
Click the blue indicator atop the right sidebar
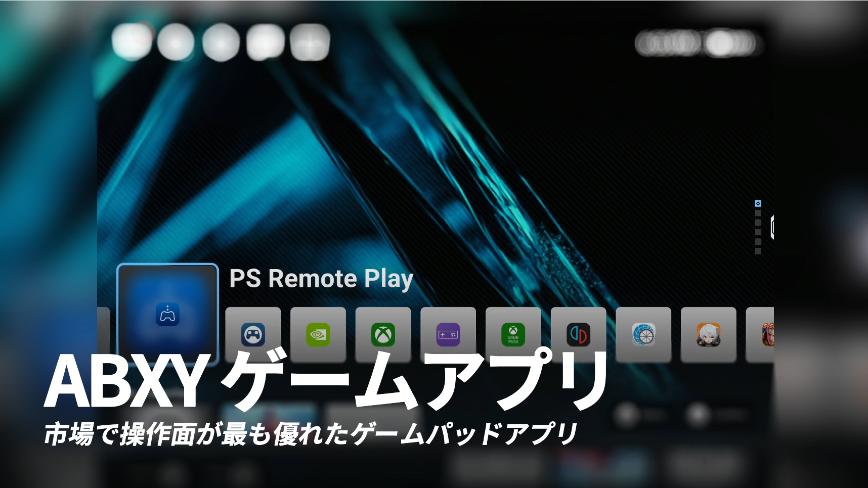tap(757, 203)
